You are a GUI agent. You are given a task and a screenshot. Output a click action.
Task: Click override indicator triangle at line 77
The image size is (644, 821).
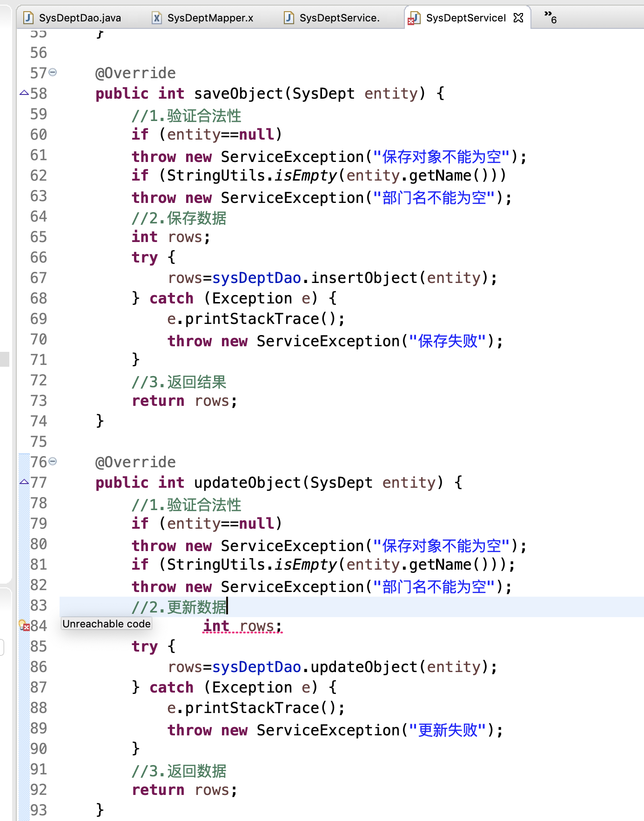pos(24,482)
